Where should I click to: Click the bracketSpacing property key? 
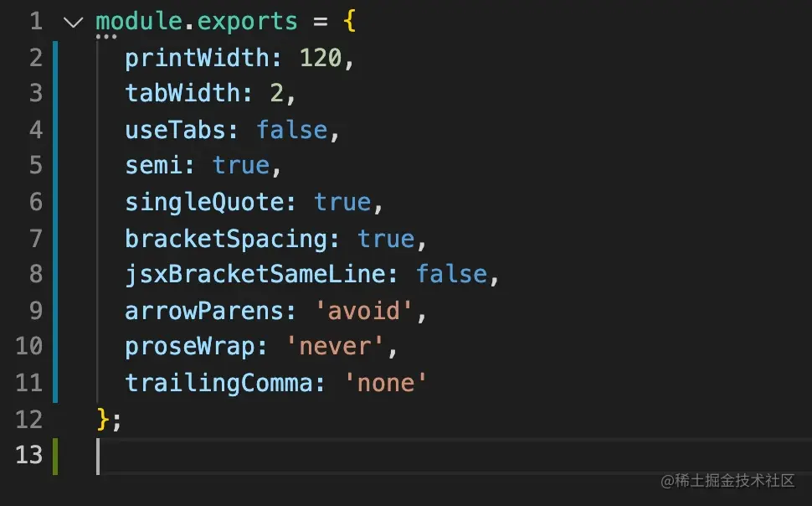[x=226, y=239]
